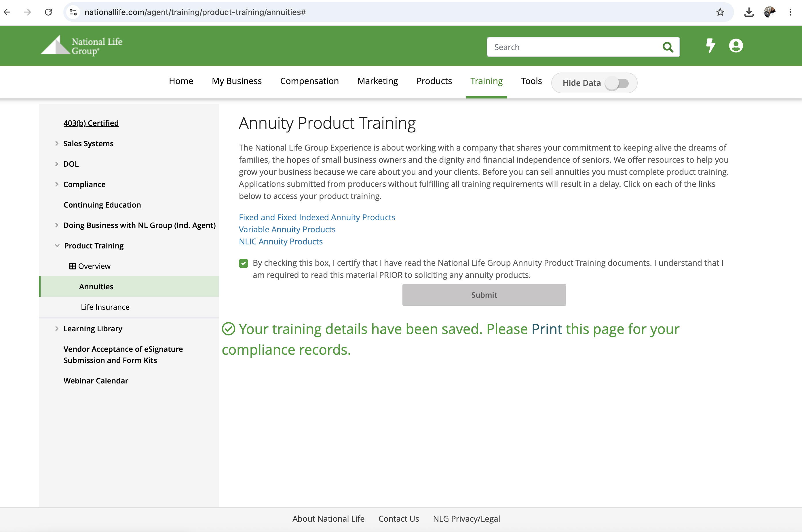
Task: Toggle the Hide Data switch
Action: (x=617, y=83)
